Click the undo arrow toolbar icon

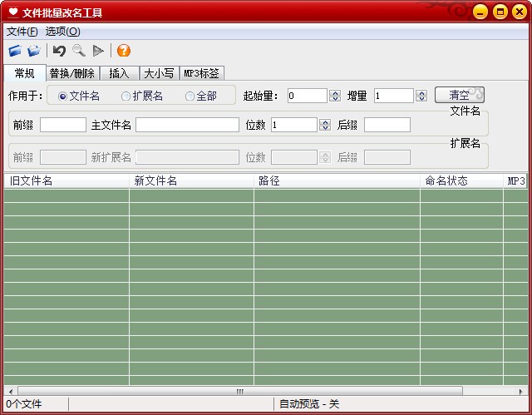[x=59, y=51]
